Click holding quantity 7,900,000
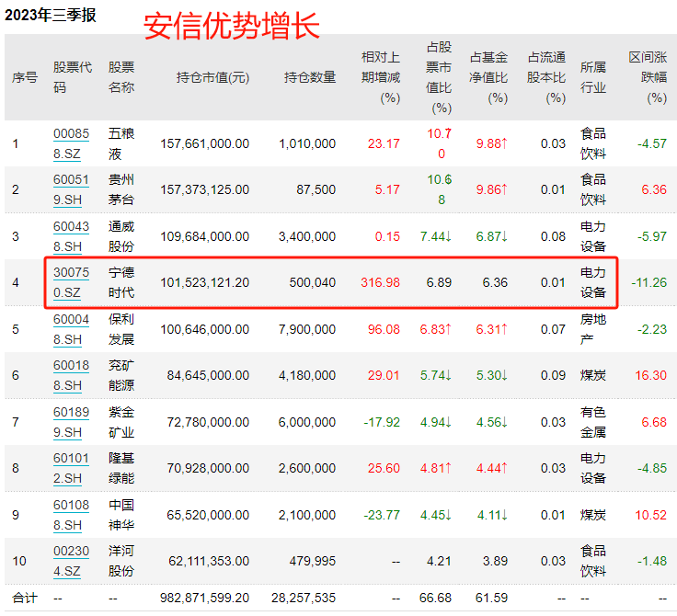 [x=307, y=329]
